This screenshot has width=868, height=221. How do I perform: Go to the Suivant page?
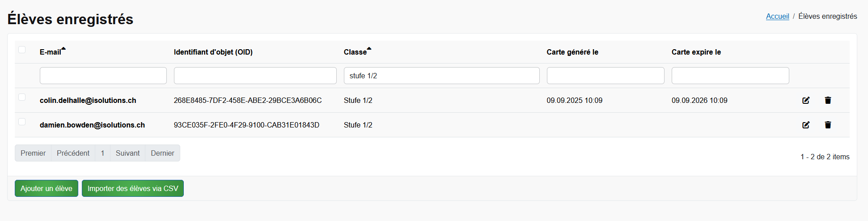(x=127, y=153)
